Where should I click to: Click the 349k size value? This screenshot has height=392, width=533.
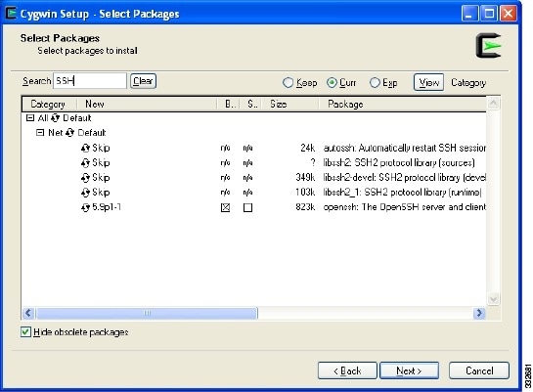click(x=305, y=177)
